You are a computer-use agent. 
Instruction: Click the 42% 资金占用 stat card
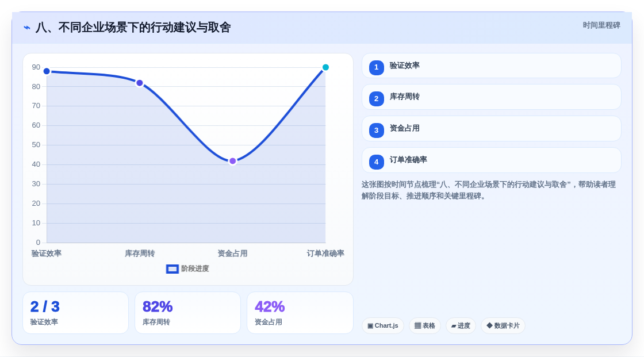pos(300,313)
